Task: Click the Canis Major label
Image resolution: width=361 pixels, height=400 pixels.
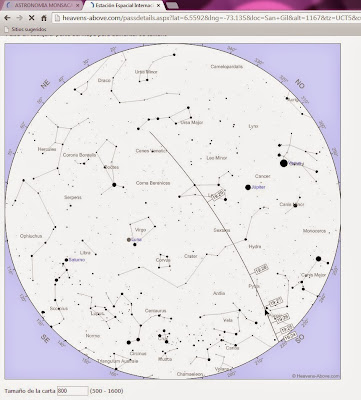Action: click(x=313, y=275)
